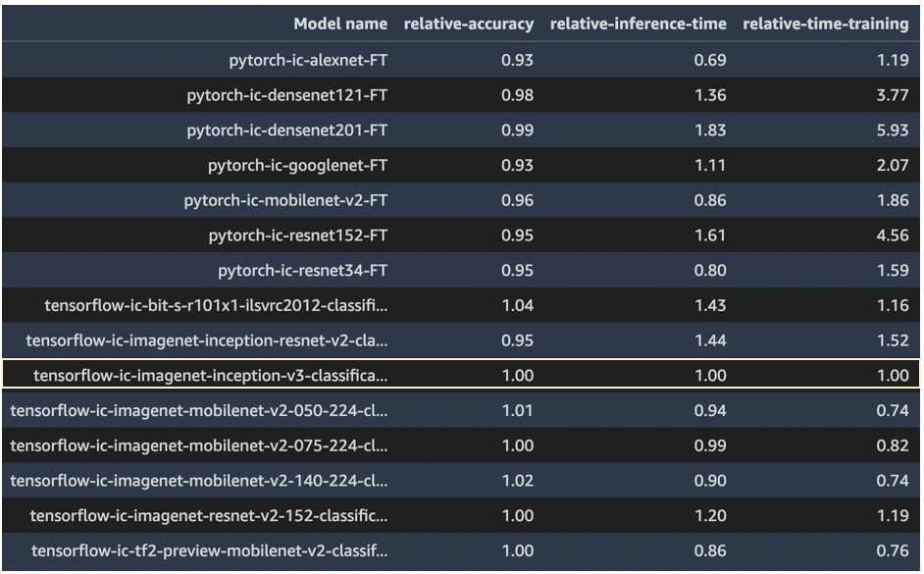Select the tensorflow-ic-imagenet-mobilenet-v2-140-224 model name
The image size is (924, 574).
pos(199,481)
